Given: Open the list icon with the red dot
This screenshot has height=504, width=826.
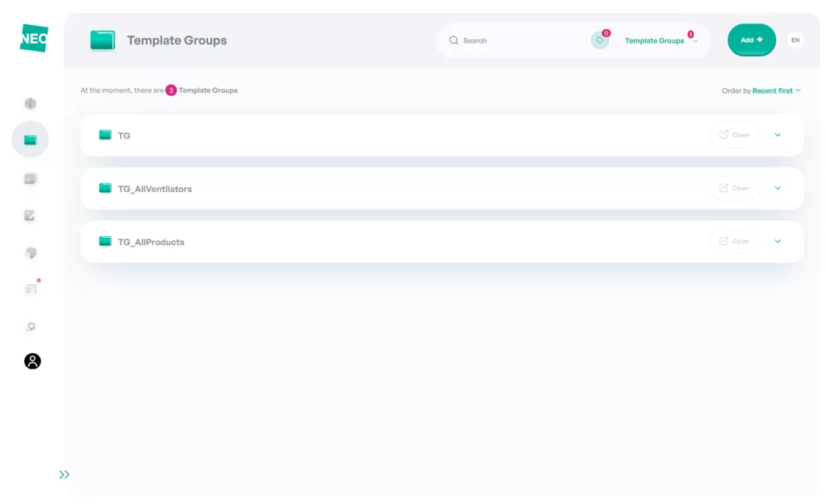Looking at the screenshot, I should click(31, 289).
